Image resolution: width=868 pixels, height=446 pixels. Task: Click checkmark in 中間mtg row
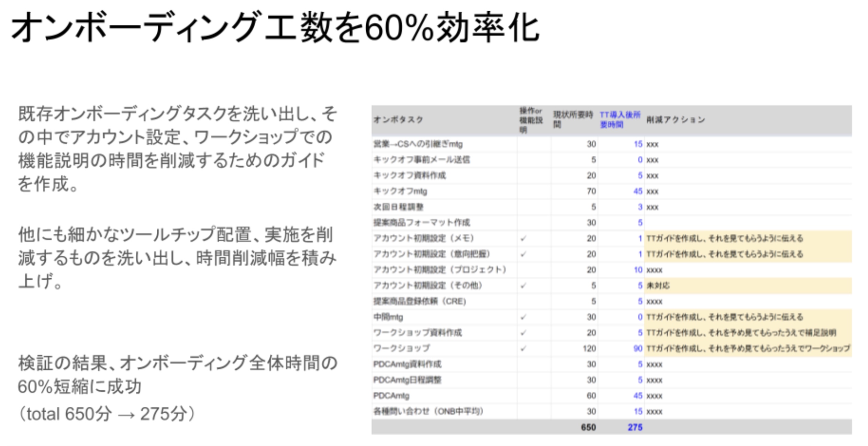coord(523,317)
